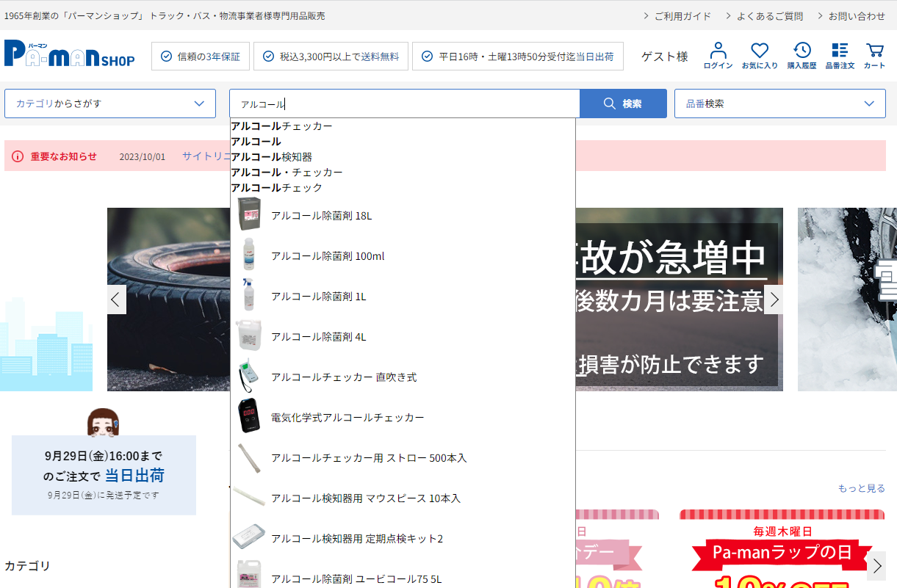897x588 pixels.
Task: Click the blue 検索 search button
Action: pyautogui.click(x=623, y=104)
